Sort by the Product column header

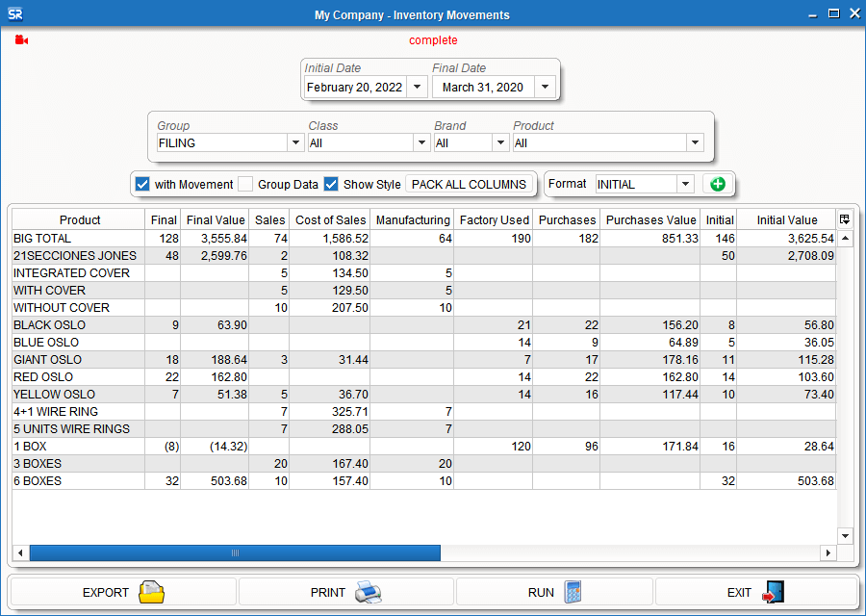tap(79, 219)
